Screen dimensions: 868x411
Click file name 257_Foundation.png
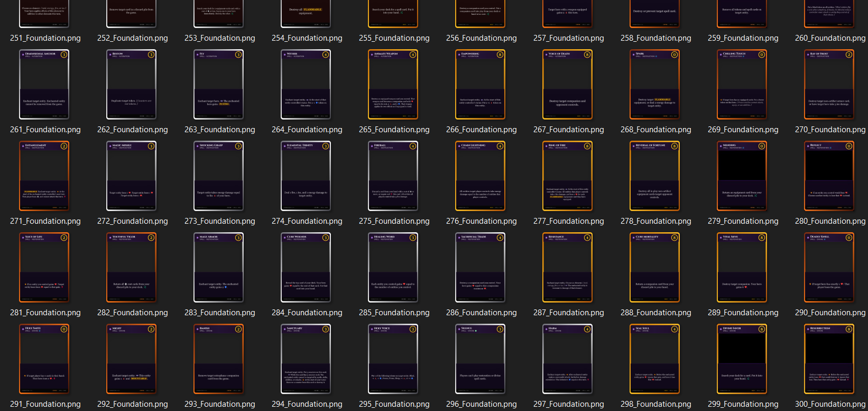[x=569, y=38]
